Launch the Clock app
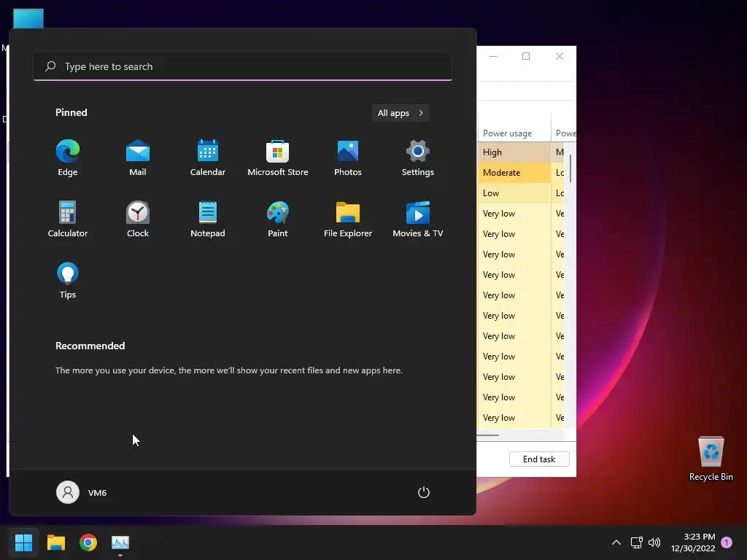 (x=138, y=219)
